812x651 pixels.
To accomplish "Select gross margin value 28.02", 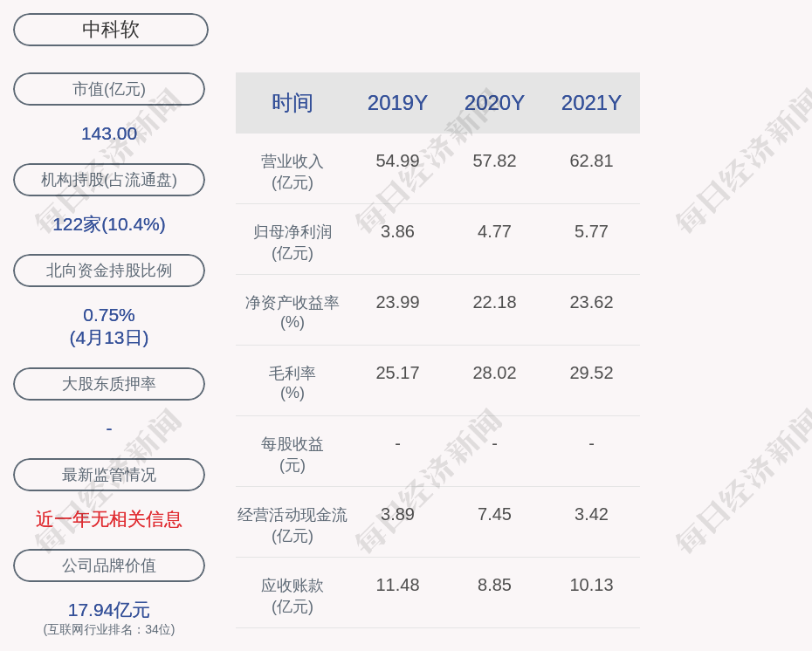I will [494, 373].
